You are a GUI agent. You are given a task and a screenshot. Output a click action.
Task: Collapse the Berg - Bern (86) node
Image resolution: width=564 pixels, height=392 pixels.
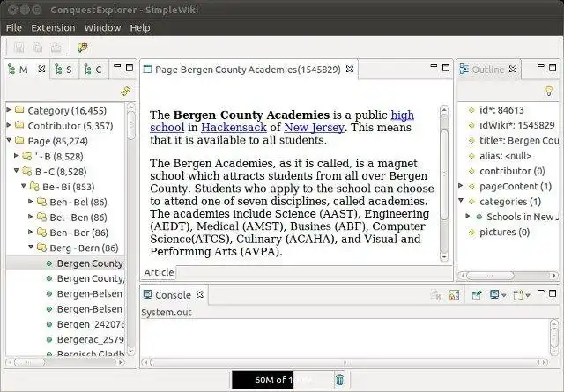(31, 247)
